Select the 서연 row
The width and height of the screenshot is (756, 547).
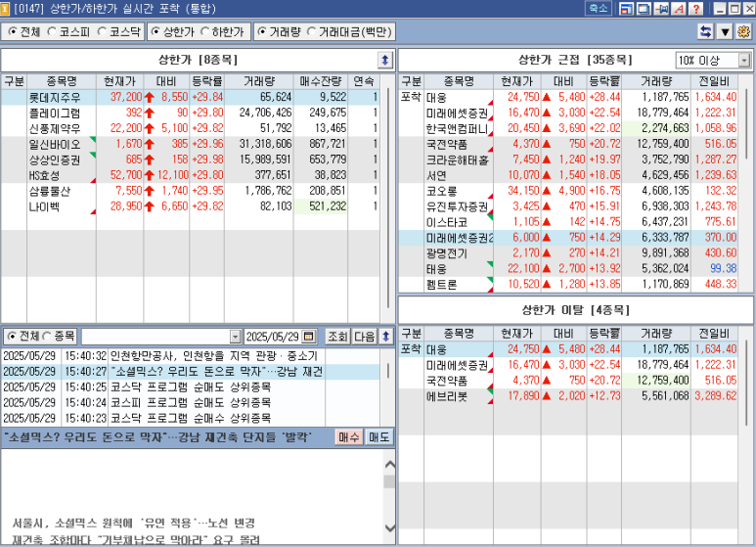point(568,175)
